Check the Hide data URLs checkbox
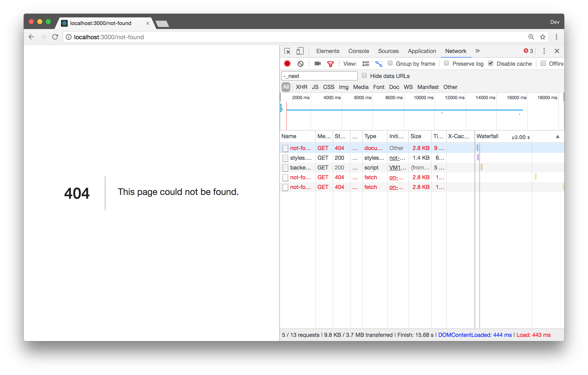 coord(364,76)
